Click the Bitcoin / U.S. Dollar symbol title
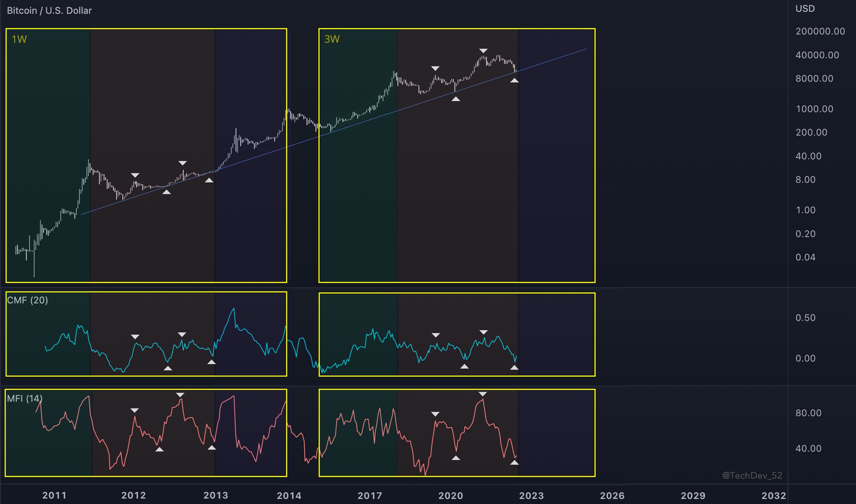 [48, 10]
